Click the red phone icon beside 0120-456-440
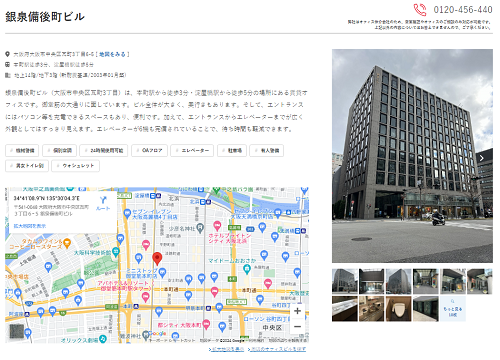This screenshot has width=500, height=360. click(420, 10)
